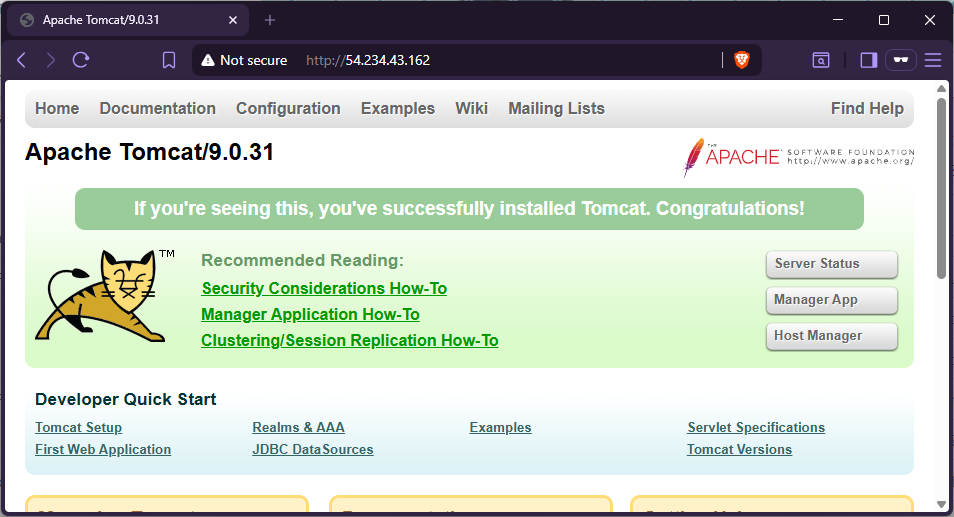
Task: Bookmark this page with the bookmark icon
Action: pos(169,60)
